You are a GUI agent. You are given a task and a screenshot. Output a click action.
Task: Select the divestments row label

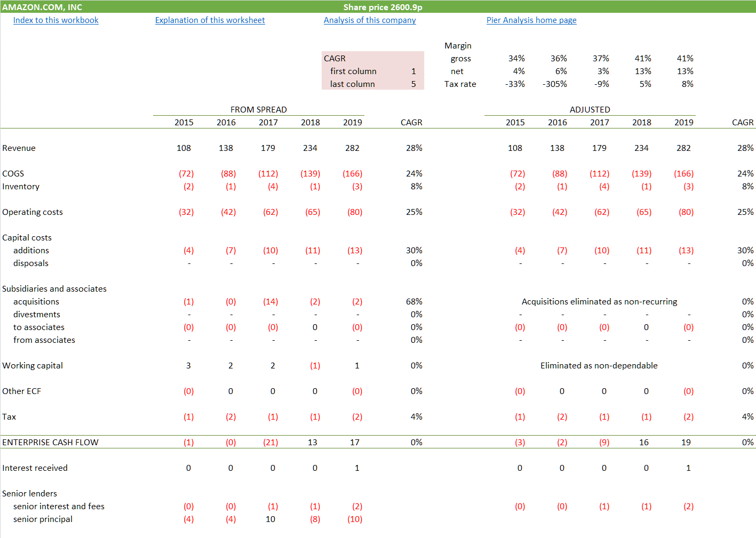point(37,315)
